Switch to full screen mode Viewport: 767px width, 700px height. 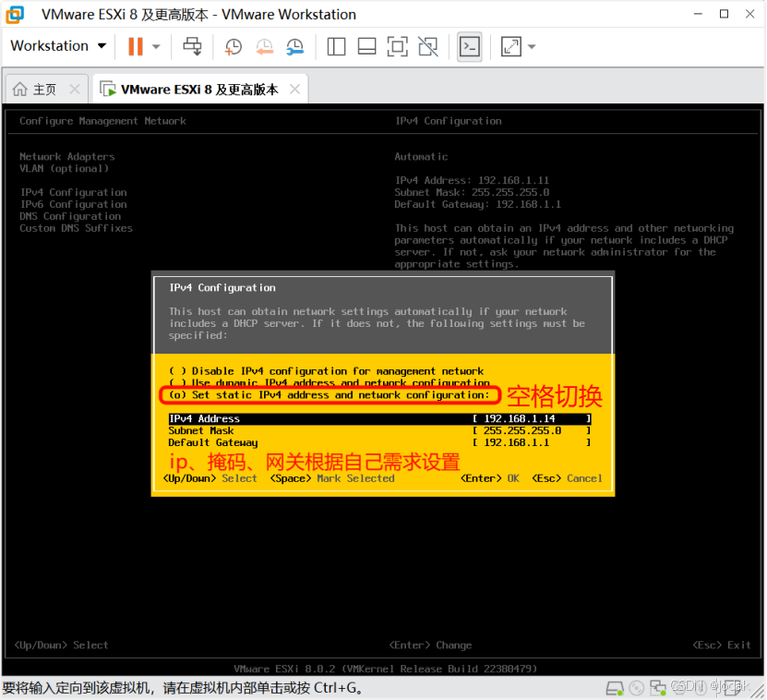pyautogui.click(x=397, y=46)
